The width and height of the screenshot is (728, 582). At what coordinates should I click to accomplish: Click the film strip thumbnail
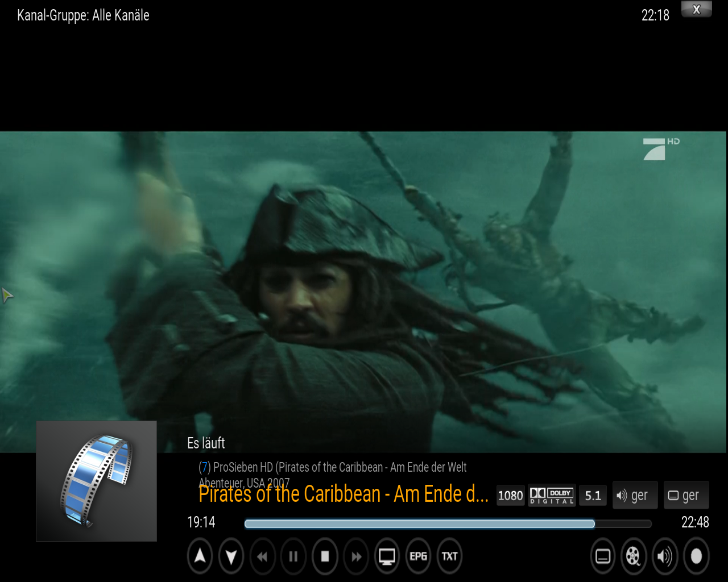click(x=96, y=481)
